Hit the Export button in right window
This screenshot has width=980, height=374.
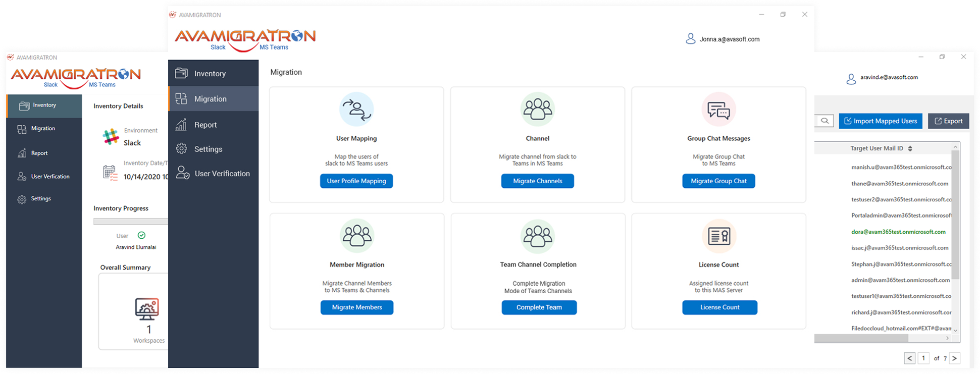(x=948, y=121)
